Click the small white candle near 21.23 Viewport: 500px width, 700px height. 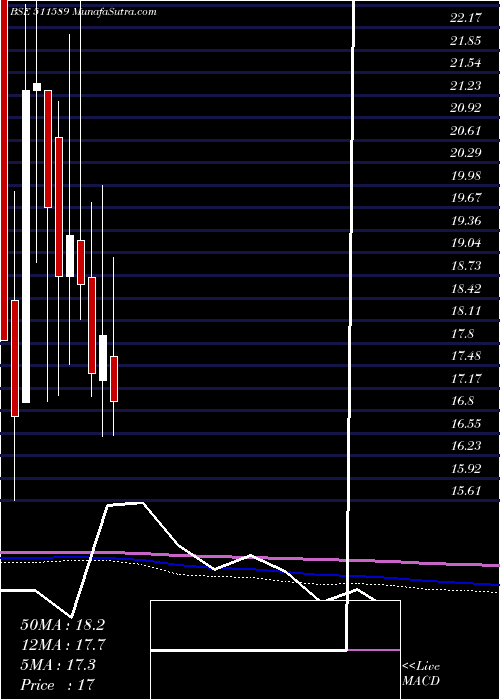[37, 87]
